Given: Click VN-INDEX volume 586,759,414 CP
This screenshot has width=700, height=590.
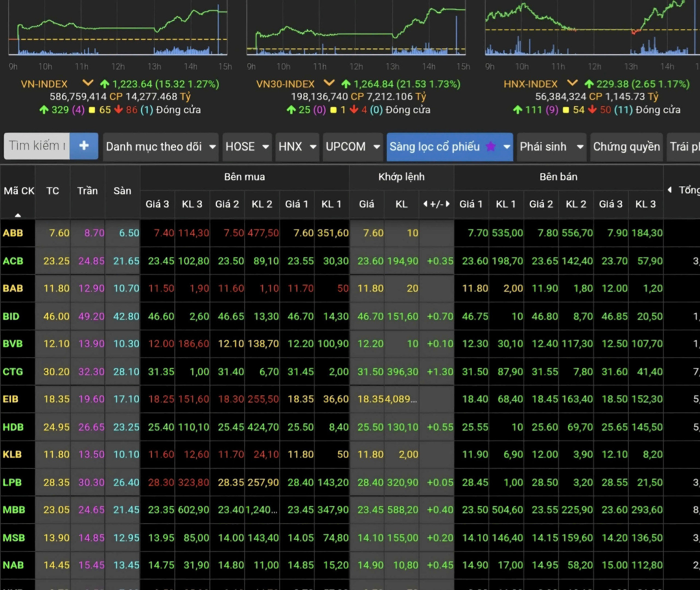Looking at the screenshot, I should [x=86, y=97].
